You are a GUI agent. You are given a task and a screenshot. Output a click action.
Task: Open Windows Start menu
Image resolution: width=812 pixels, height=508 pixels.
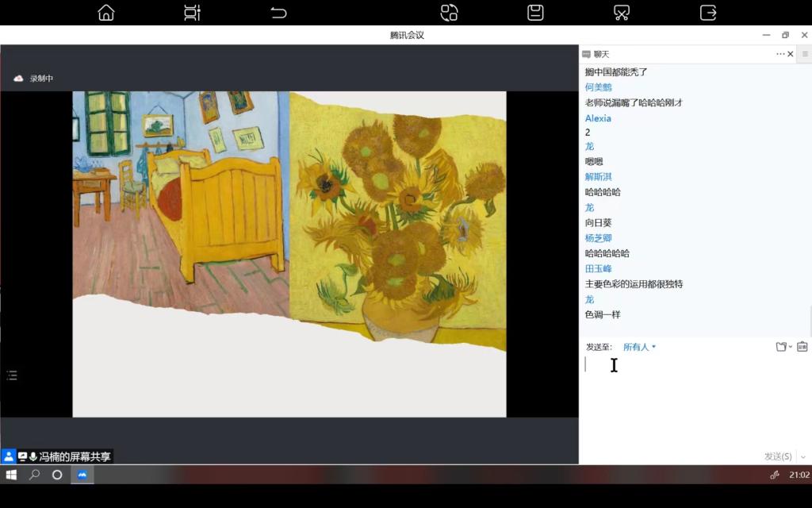(11, 475)
